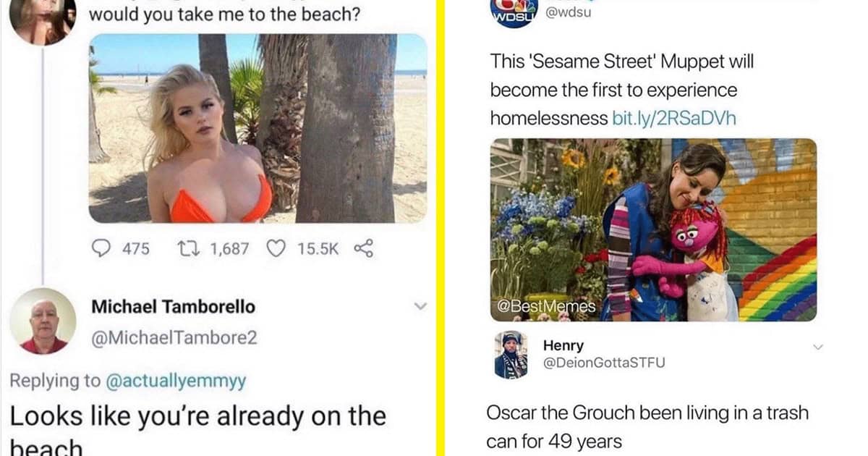Like the beach tweet with 15.5K hearts
The image size is (868, 456).
(276, 249)
